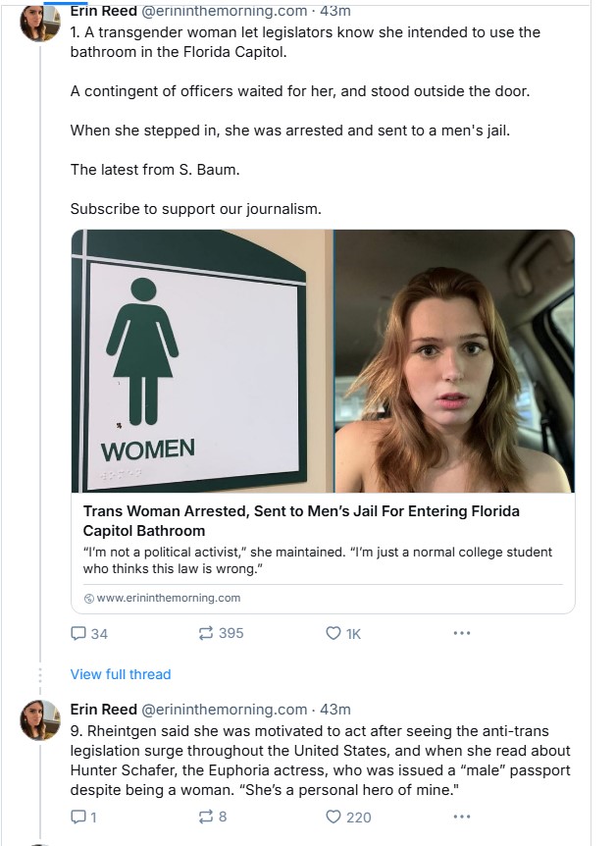This screenshot has width=616, height=846.
Task: Open more options on the second post
Action: click(x=461, y=816)
